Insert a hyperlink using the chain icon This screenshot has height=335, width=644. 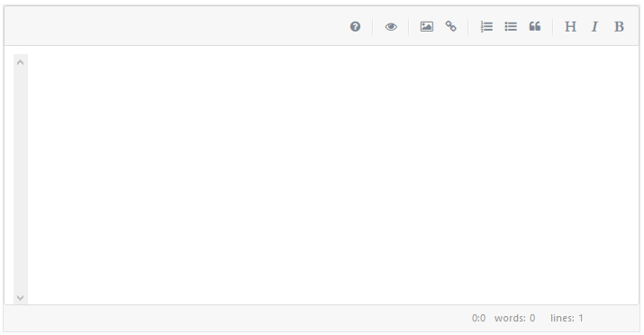(x=451, y=27)
